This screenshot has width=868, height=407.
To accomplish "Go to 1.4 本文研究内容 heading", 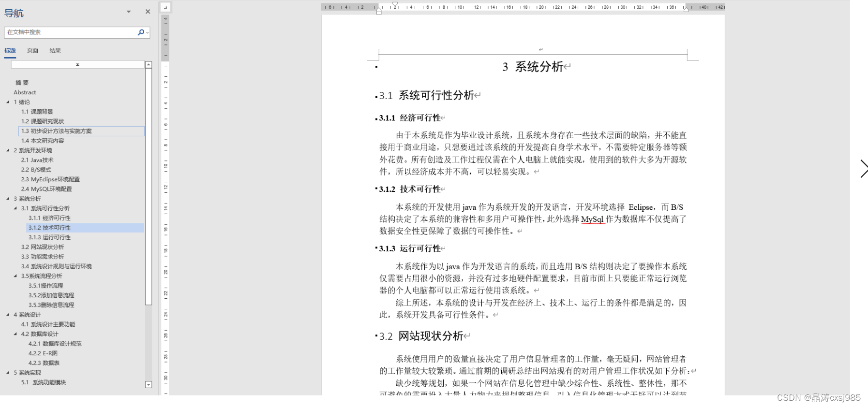I will coord(43,141).
